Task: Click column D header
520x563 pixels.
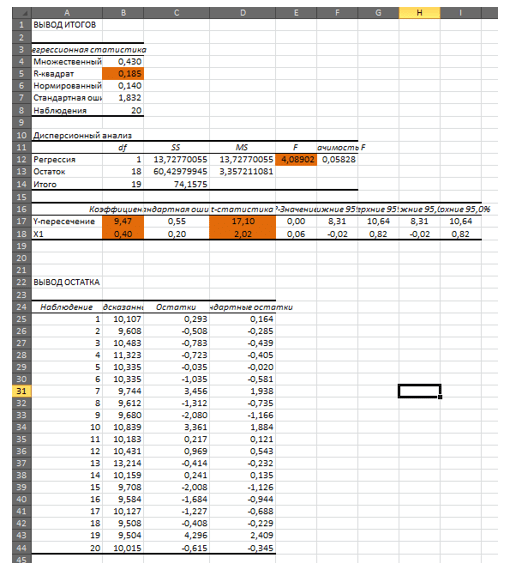Action: pyautogui.click(x=242, y=13)
